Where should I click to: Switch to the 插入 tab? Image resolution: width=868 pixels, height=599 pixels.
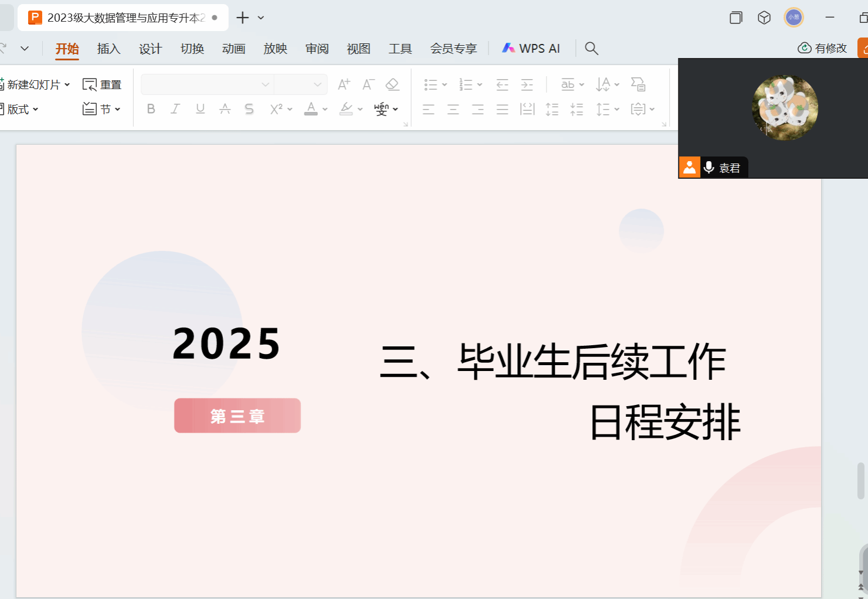(x=108, y=49)
